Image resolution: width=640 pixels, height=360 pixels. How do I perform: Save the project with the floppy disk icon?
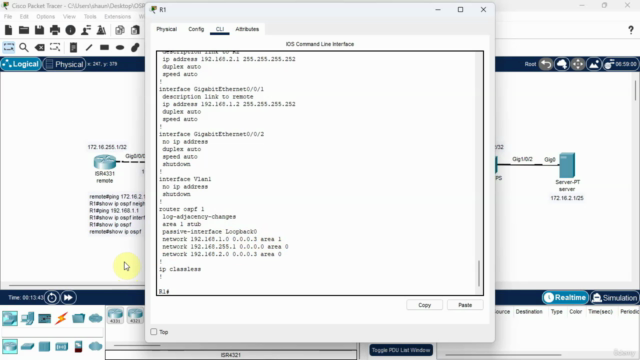tap(39, 30)
